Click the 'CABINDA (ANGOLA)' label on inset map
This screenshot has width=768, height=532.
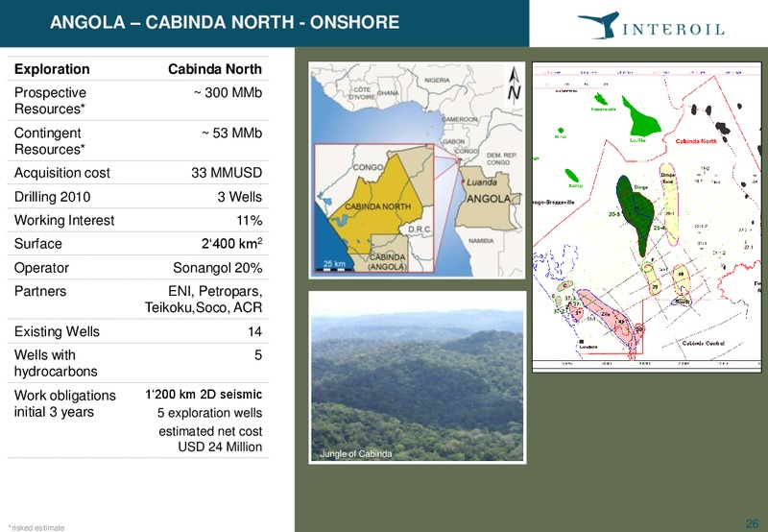pyautogui.click(x=388, y=262)
